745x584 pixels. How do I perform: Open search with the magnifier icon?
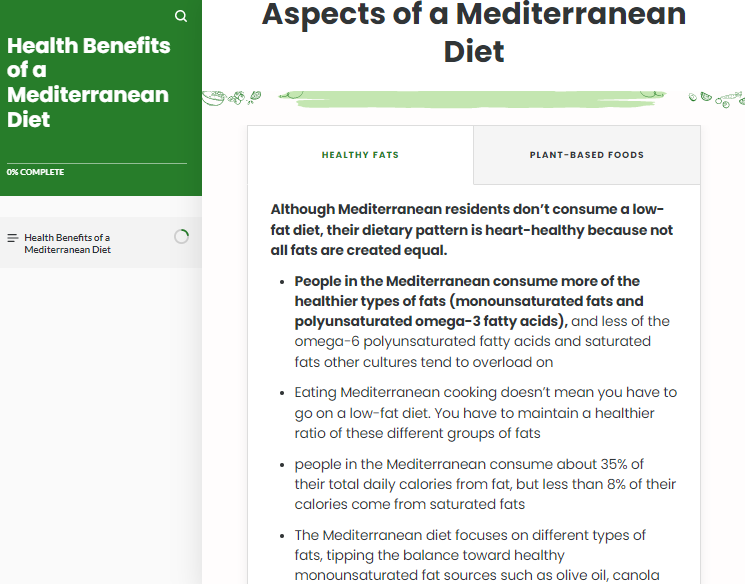[x=181, y=16]
